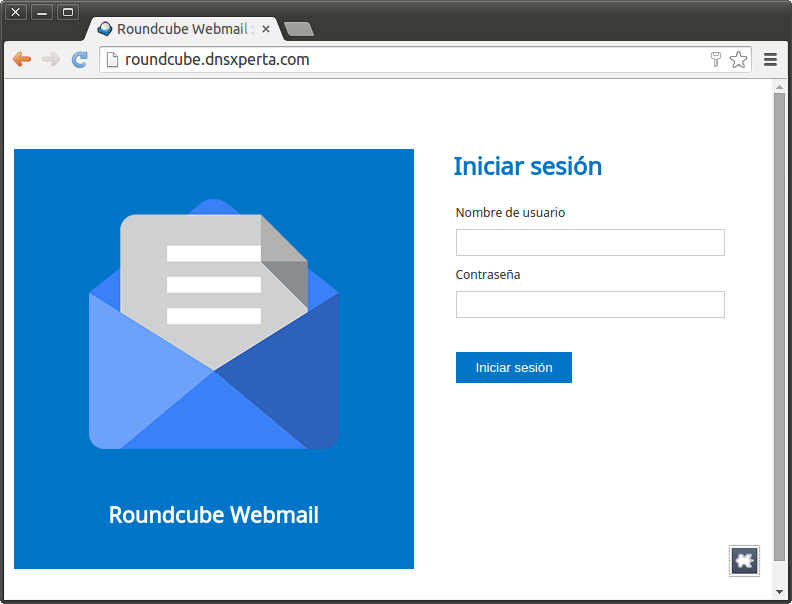Open a new browser tab
The height and width of the screenshot is (604, 792).
299,29
